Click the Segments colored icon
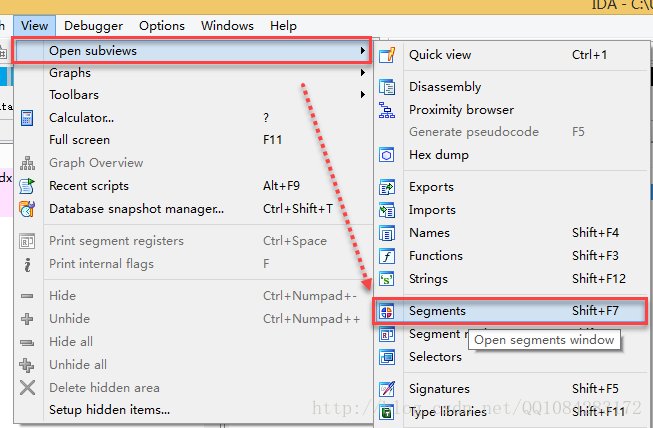 pyautogui.click(x=387, y=311)
